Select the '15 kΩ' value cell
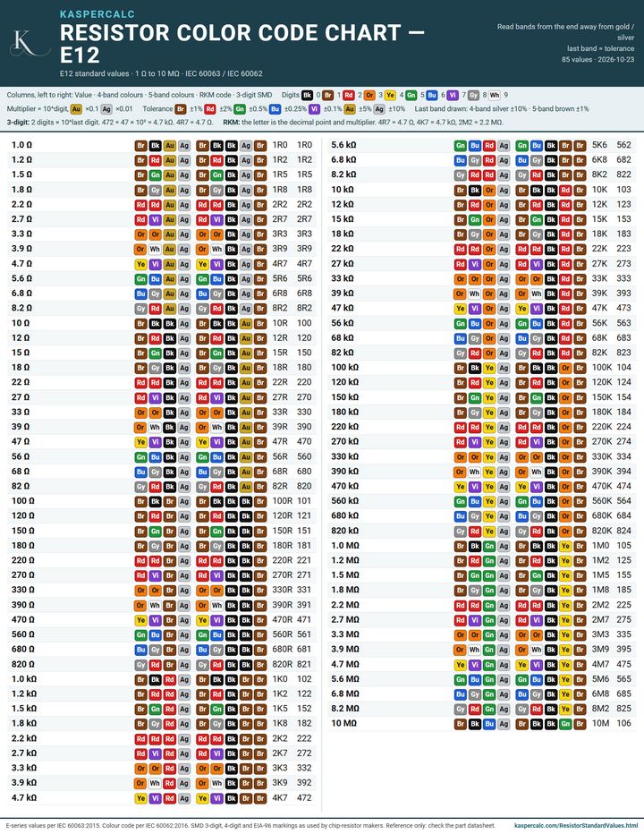Image resolution: width=644 pixels, height=834 pixels. (342, 219)
